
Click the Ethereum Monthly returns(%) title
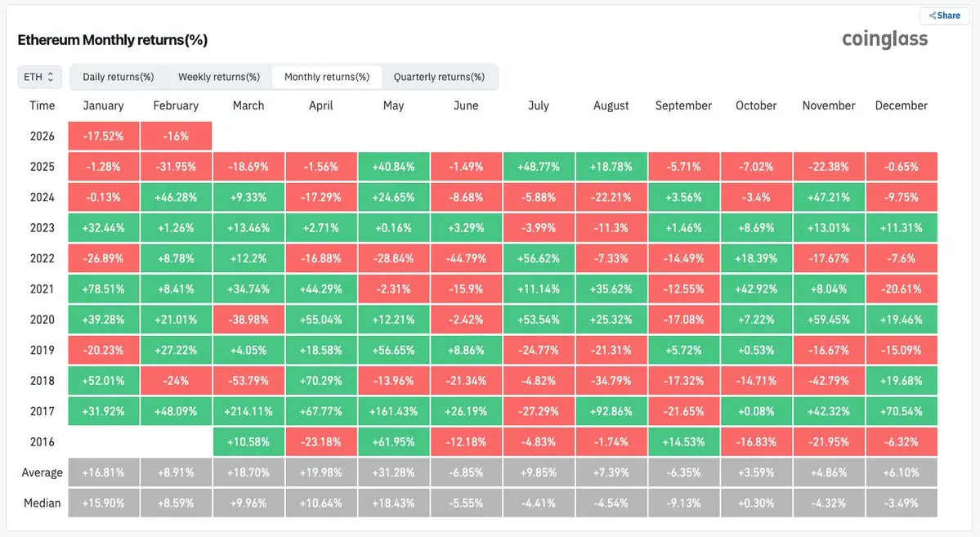click(113, 40)
